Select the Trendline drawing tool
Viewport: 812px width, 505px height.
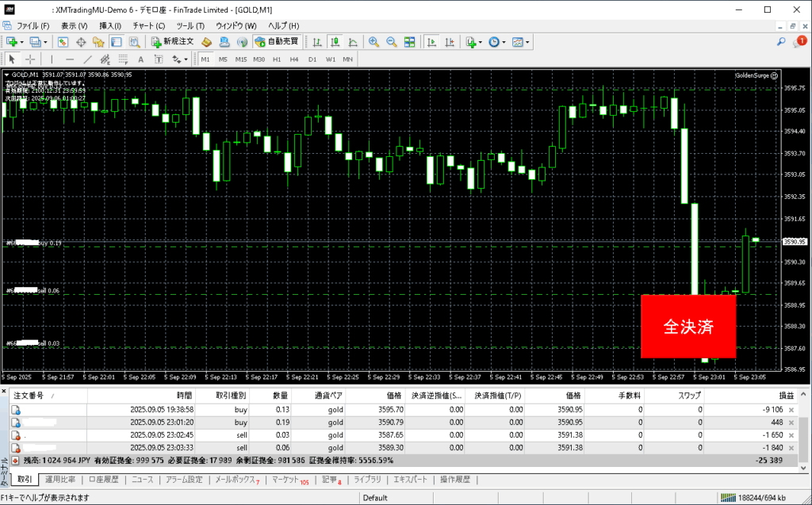pos(88,59)
